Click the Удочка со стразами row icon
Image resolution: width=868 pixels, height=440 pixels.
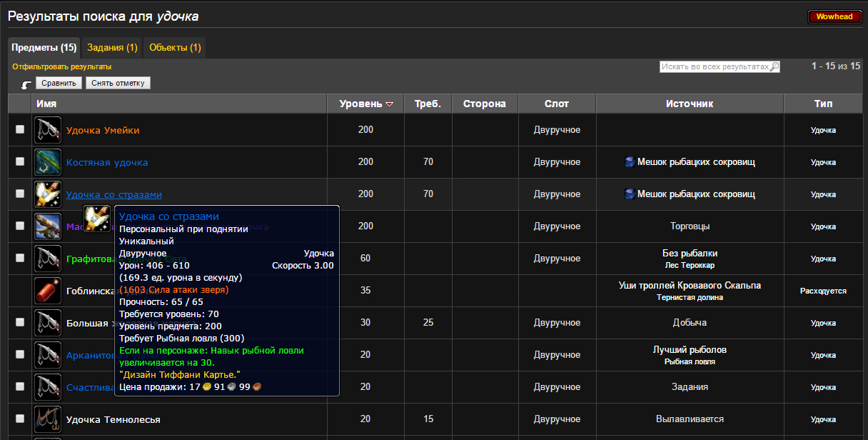tap(48, 194)
